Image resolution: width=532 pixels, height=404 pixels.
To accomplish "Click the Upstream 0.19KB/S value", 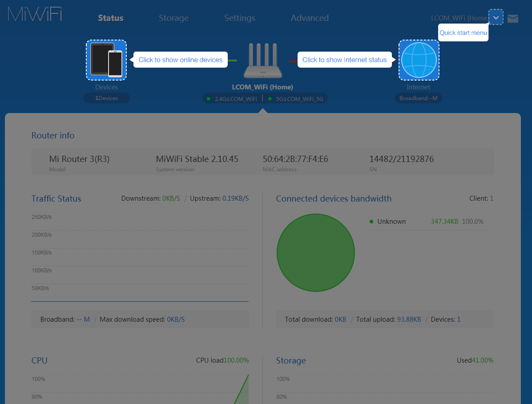I will pos(235,198).
